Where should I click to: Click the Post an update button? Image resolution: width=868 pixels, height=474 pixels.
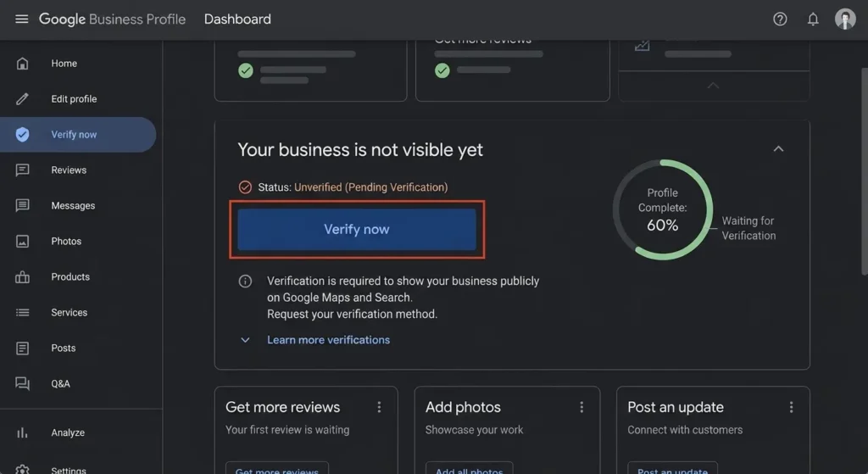(672, 468)
